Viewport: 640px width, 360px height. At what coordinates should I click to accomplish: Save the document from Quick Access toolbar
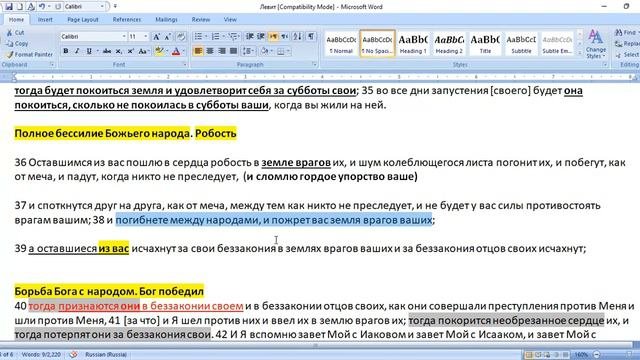pos(9,7)
